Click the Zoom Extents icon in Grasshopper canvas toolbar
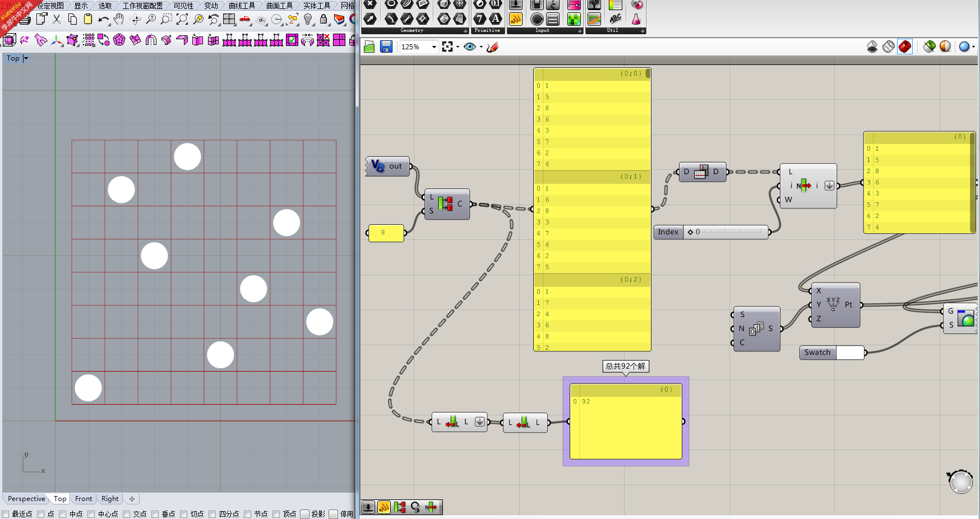Viewport: 980px width, 519px height. 447,47
